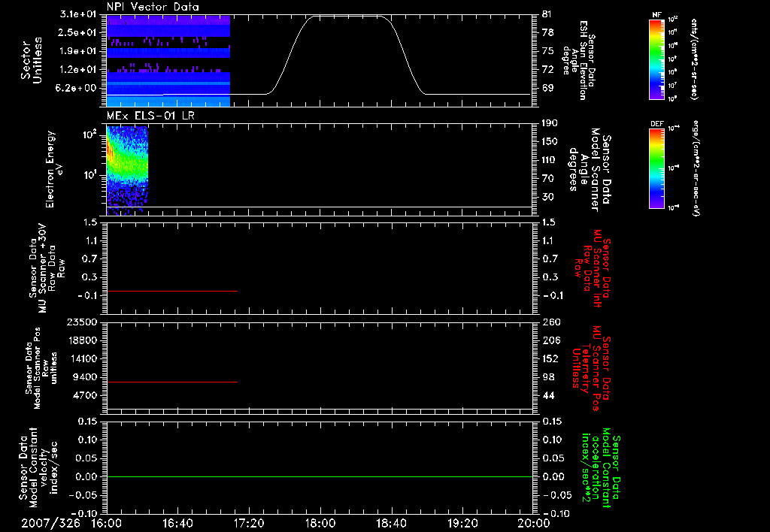Click the "18:00" time axis label

click(x=320, y=524)
